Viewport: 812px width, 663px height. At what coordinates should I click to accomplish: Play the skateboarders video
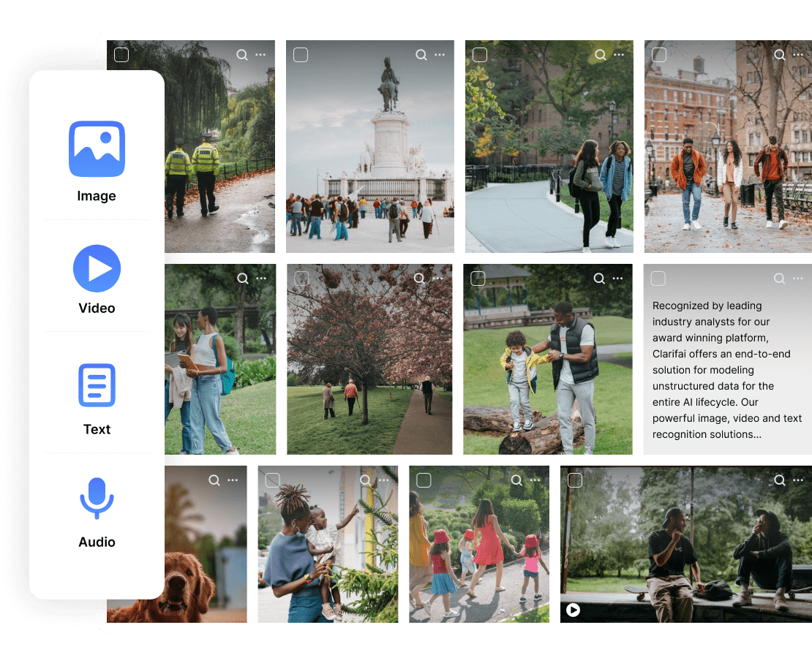click(574, 610)
